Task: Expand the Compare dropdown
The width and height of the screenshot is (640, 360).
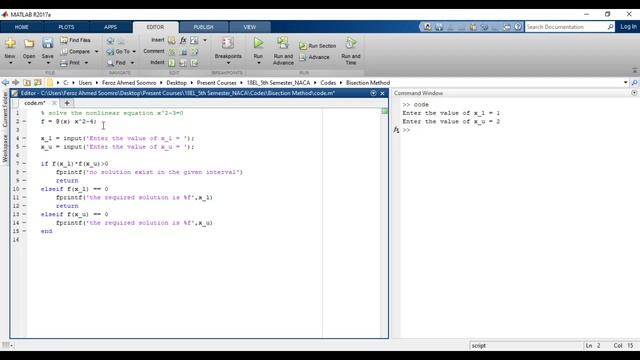Action: [x=96, y=51]
